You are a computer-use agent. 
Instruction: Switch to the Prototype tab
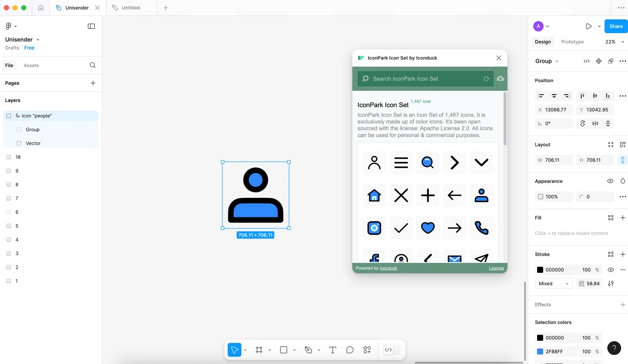click(x=572, y=42)
